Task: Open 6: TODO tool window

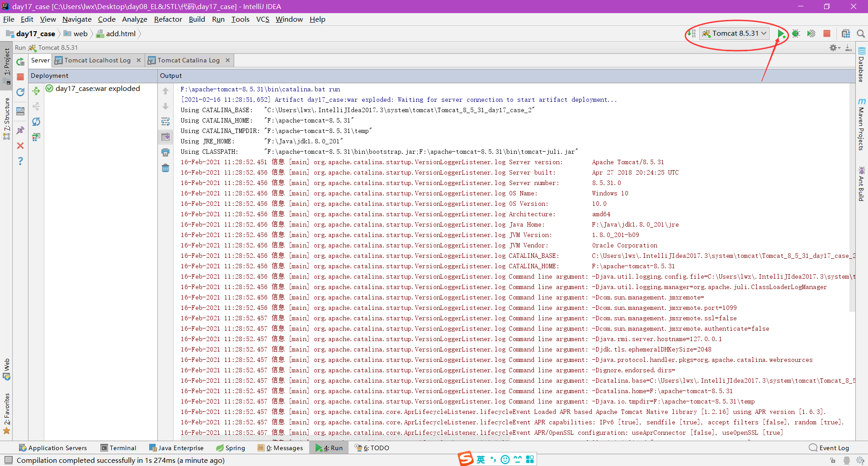Action: click(x=372, y=448)
